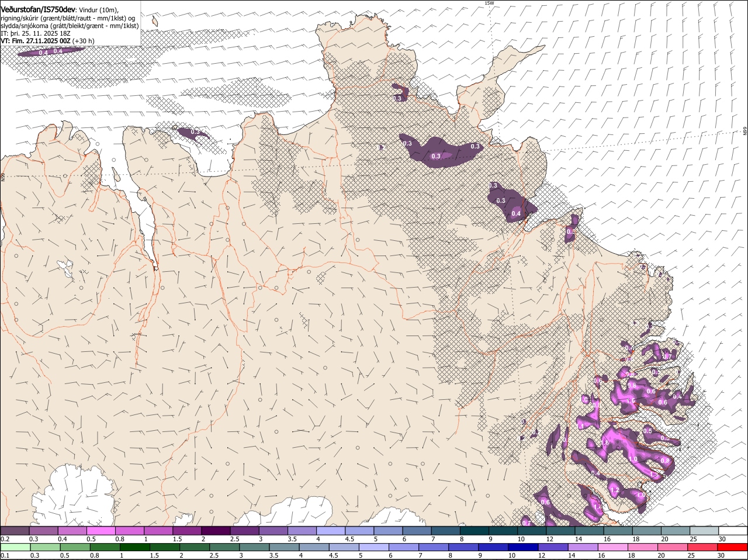This screenshot has height=560, width=748.
Task: Click the blue rain swatch between 7 and 8
Action: pyautogui.click(x=433, y=547)
